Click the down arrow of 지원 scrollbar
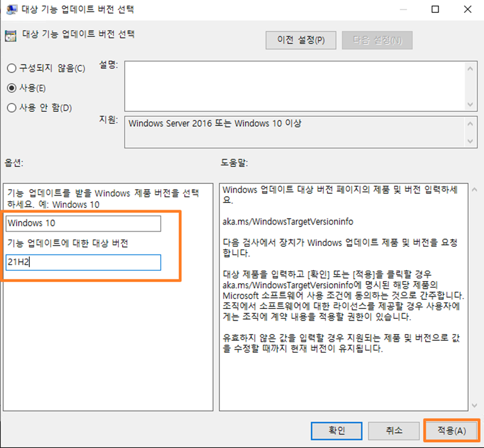Screen dimensions: 484x448 (x=470, y=141)
